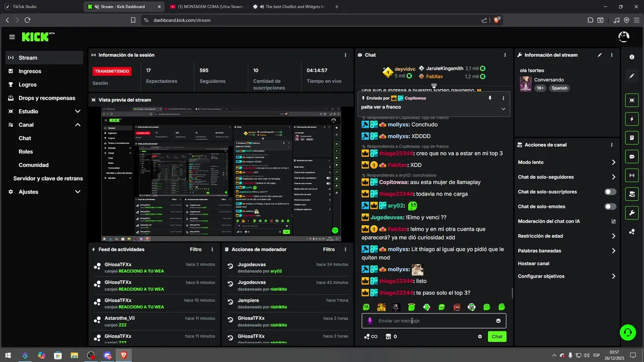Insert the red angry emote
The image size is (644, 362).
coord(457,307)
